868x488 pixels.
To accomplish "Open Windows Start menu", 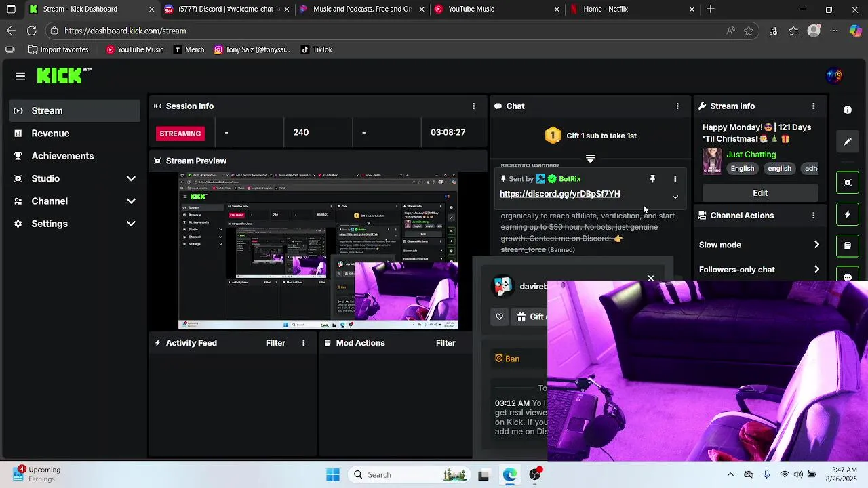I will pyautogui.click(x=333, y=474).
